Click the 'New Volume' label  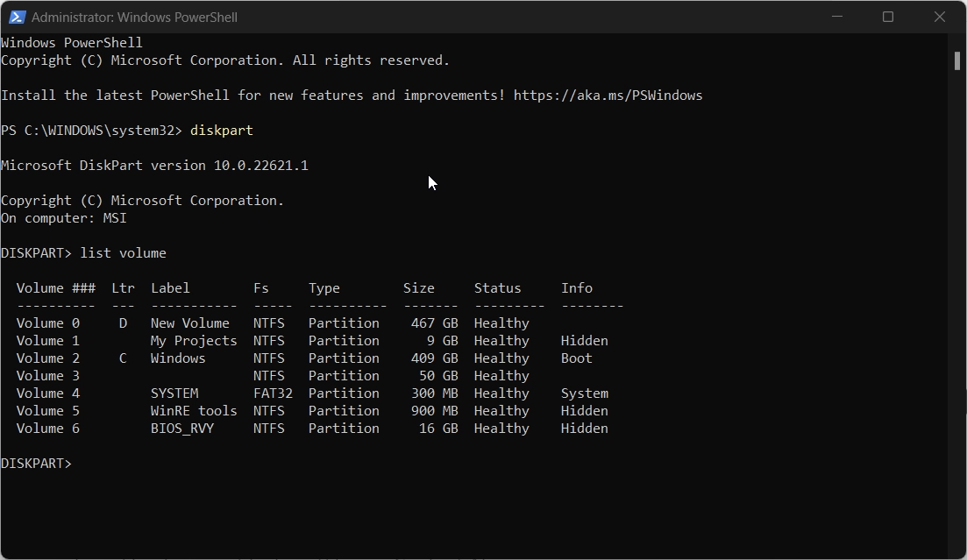click(x=190, y=323)
